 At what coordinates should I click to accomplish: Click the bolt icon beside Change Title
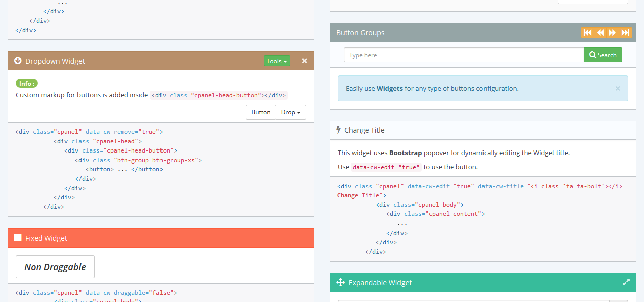coord(338,130)
